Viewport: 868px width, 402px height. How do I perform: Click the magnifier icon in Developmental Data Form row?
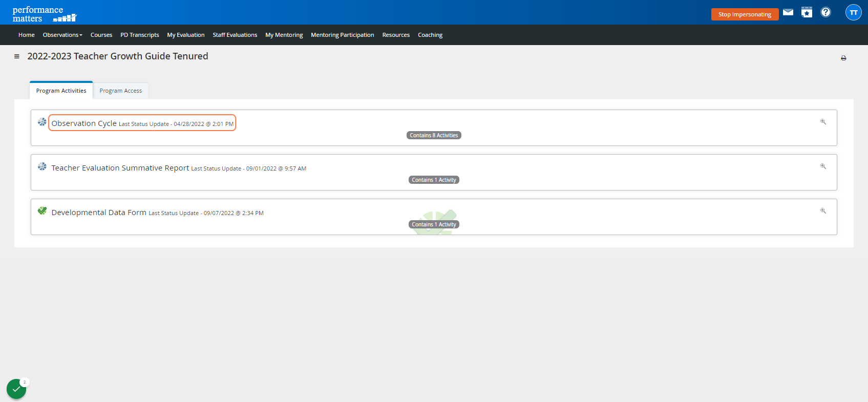point(823,211)
